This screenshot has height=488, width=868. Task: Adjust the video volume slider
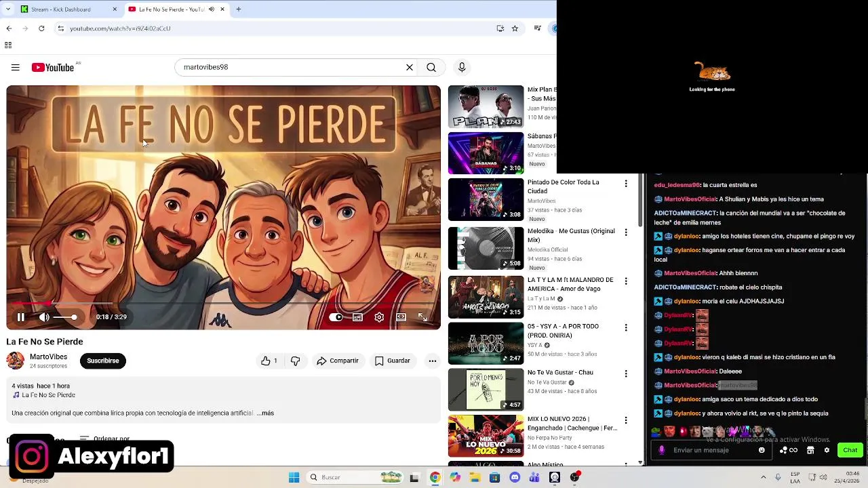coord(65,317)
